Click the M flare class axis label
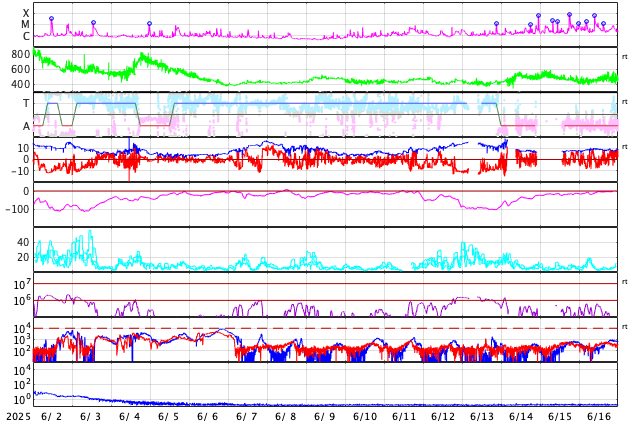The width and height of the screenshot is (634, 424). point(25,25)
